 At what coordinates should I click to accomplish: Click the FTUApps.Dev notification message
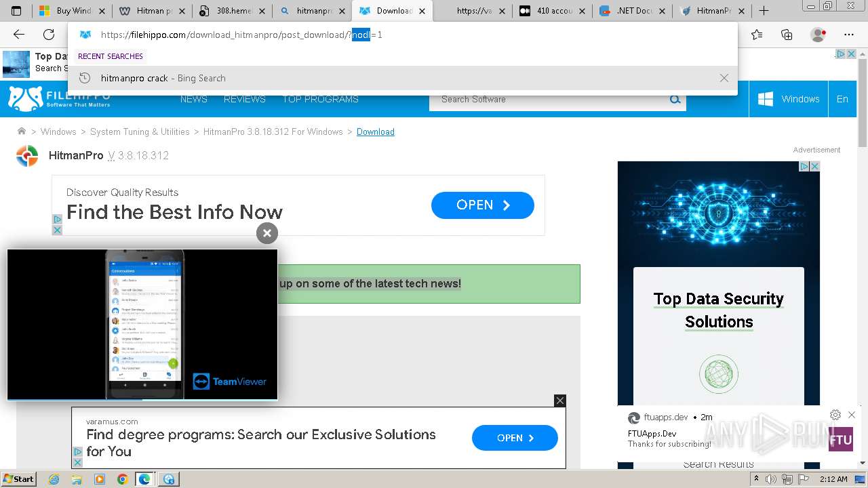[x=669, y=439]
